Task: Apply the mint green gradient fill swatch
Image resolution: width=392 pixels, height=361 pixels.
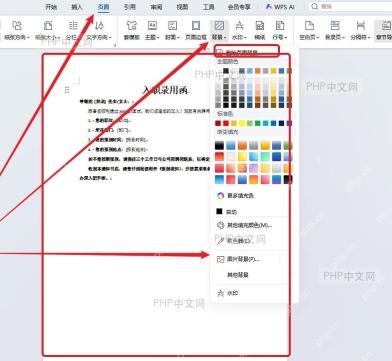Action: coord(265,157)
